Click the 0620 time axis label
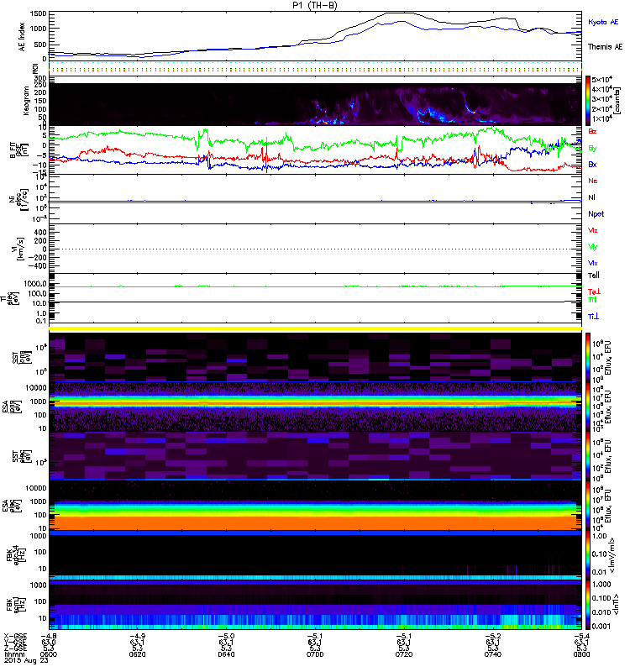630x672 pixels. tap(137, 654)
